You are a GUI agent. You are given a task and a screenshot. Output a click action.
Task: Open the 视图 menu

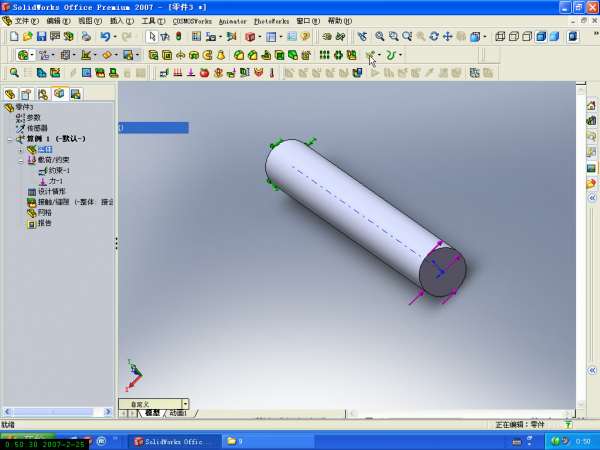90,21
